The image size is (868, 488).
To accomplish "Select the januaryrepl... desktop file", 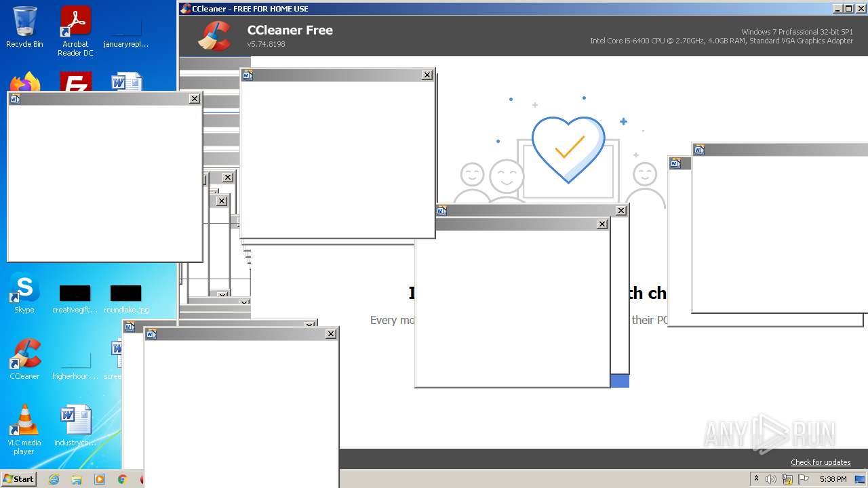I will coord(126,31).
